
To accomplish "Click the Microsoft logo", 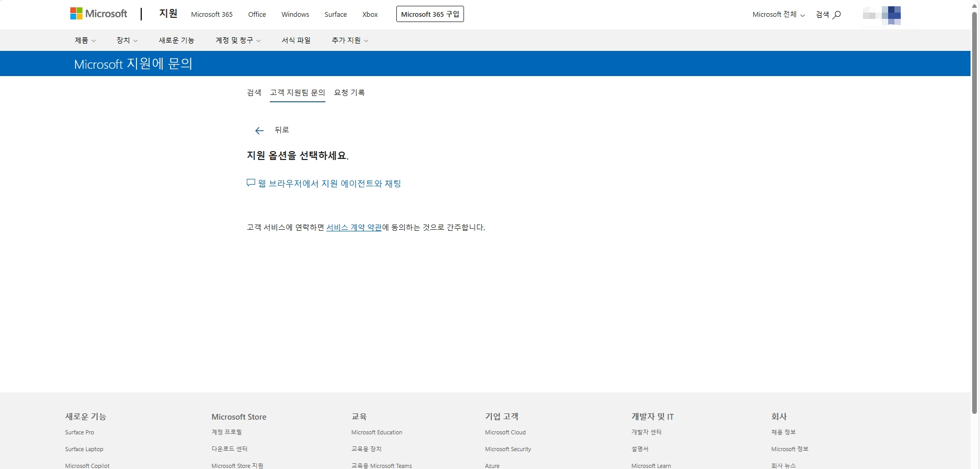I will [99, 14].
